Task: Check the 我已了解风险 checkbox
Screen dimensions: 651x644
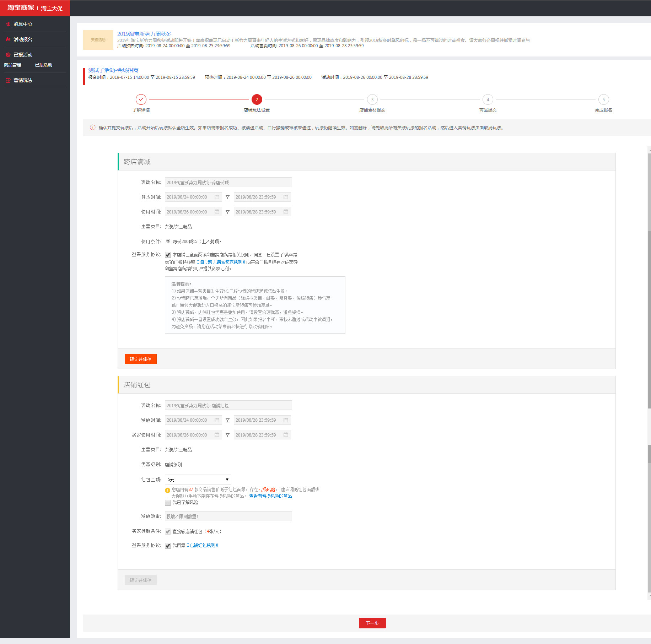Action: 168,503
